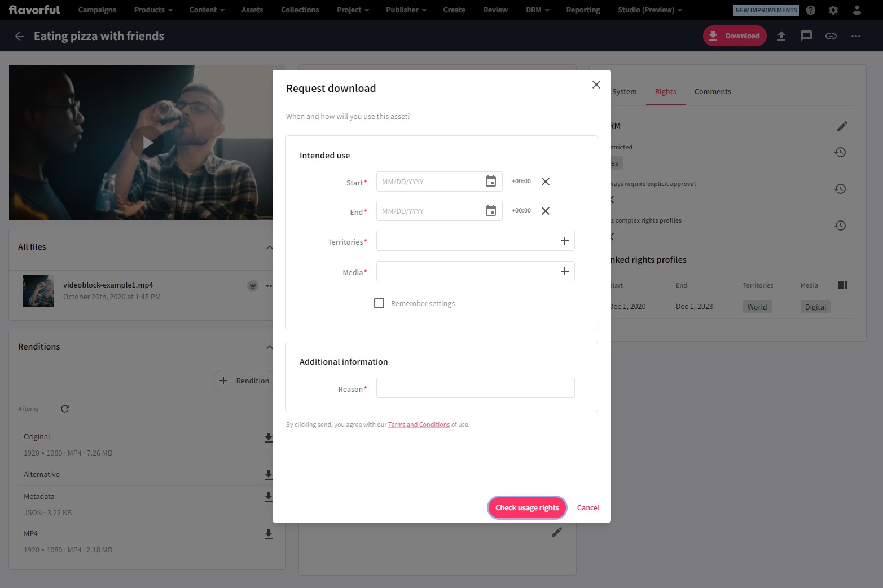This screenshot has width=883, height=588.
Task: Clear the End date field
Action: point(545,211)
